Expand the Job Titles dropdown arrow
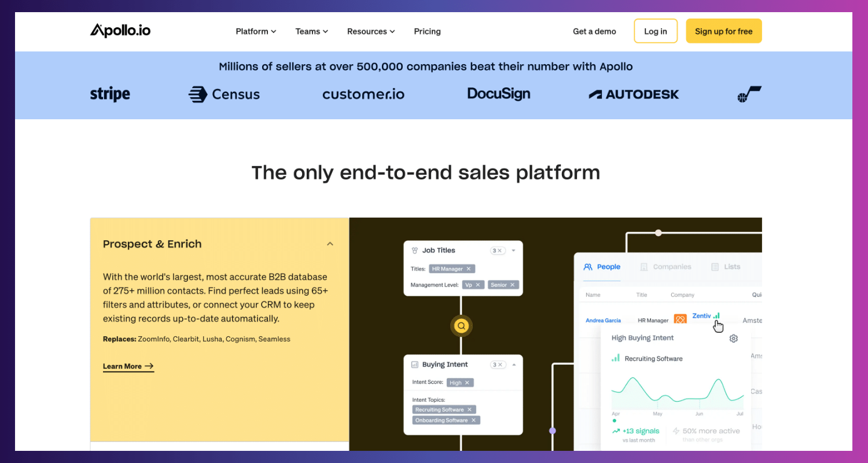 [x=513, y=251]
